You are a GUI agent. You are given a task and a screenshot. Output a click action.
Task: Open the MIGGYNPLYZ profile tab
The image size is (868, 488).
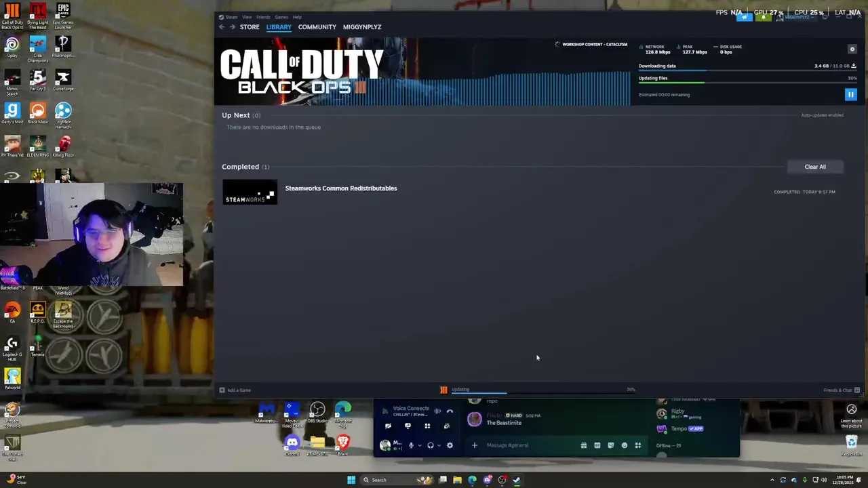click(362, 27)
